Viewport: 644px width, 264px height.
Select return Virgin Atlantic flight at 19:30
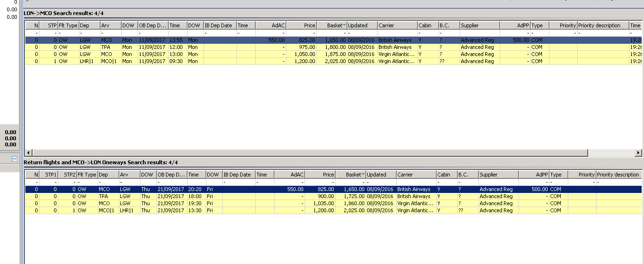click(x=334, y=203)
